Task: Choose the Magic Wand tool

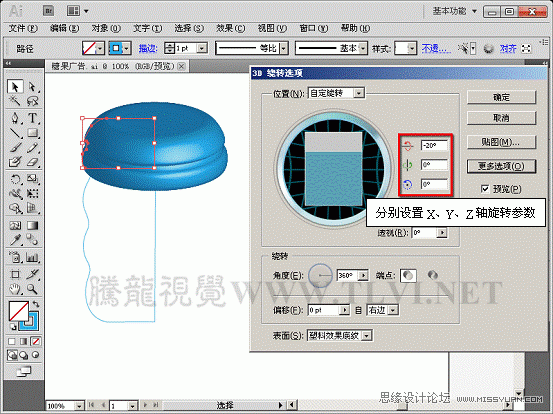Action: pos(15,101)
